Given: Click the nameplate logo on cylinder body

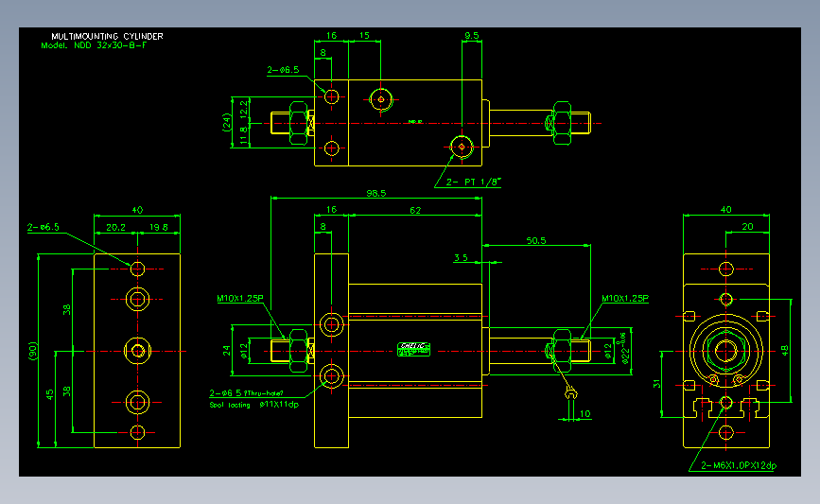Looking at the screenshot, I should pyautogui.click(x=413, y=349).
